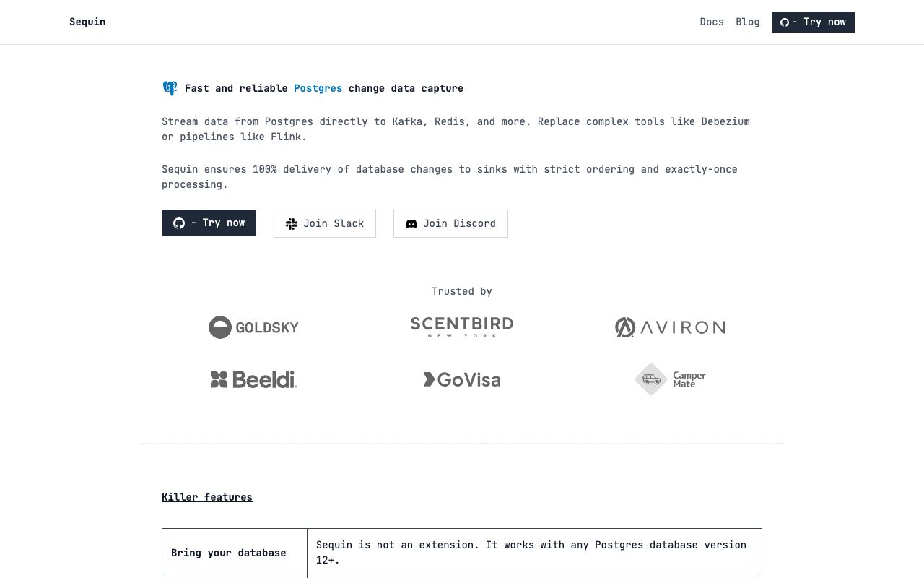Select the Bring your database table row

click(x=462, y=553)
